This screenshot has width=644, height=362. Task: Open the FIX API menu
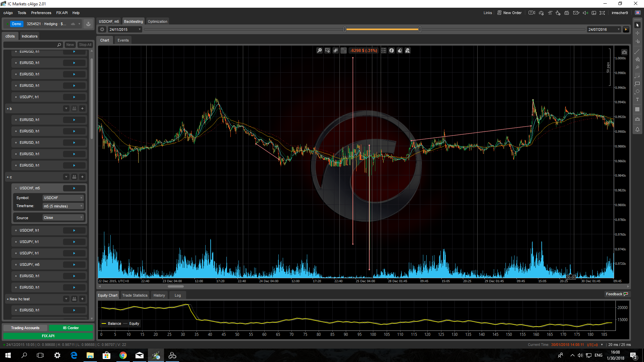click(62, 13)
